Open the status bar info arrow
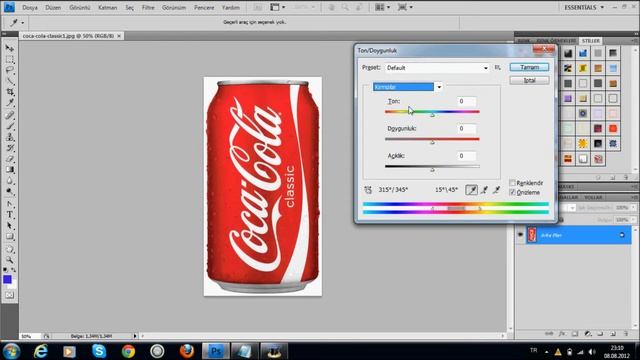Image resolution: width=640 pixels, height=360 pixels. (x=135, y=336)
